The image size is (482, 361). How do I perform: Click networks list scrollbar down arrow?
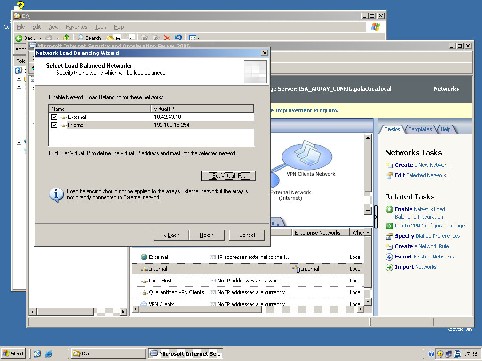pyautogui.click(x=368, y=302)
